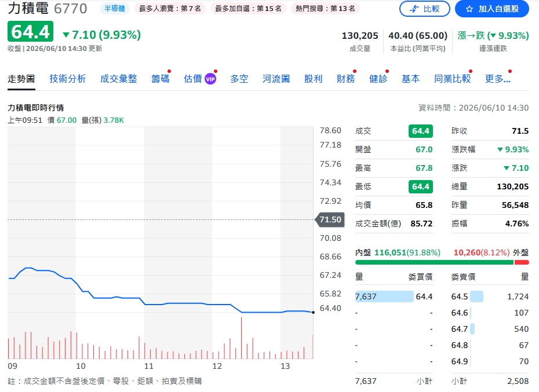The height and width of the screenshot is (392, 539).
Task: Click the 64.6 ask price row
Action: 490,313
